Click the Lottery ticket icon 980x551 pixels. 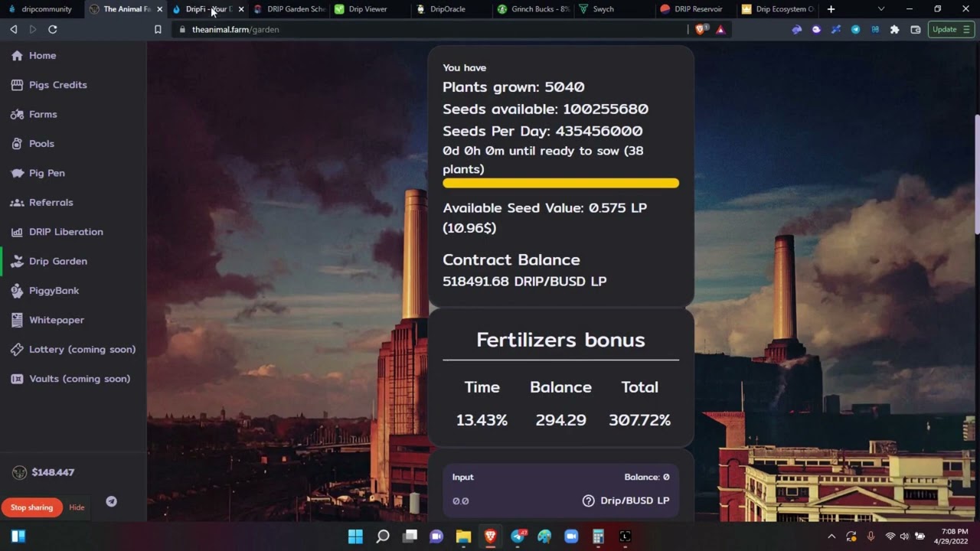[x=17, y=349]
